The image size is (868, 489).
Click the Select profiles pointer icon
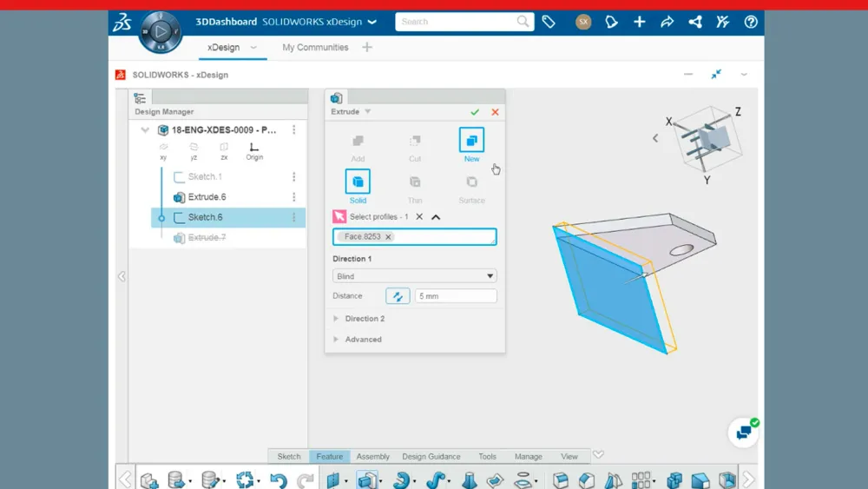[339, 216]
